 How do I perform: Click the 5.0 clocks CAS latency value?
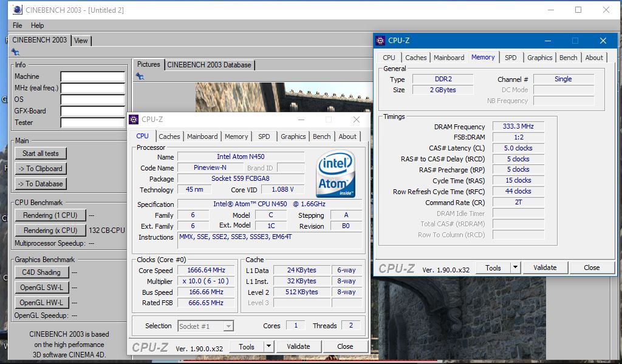click(x=518, y=148)
